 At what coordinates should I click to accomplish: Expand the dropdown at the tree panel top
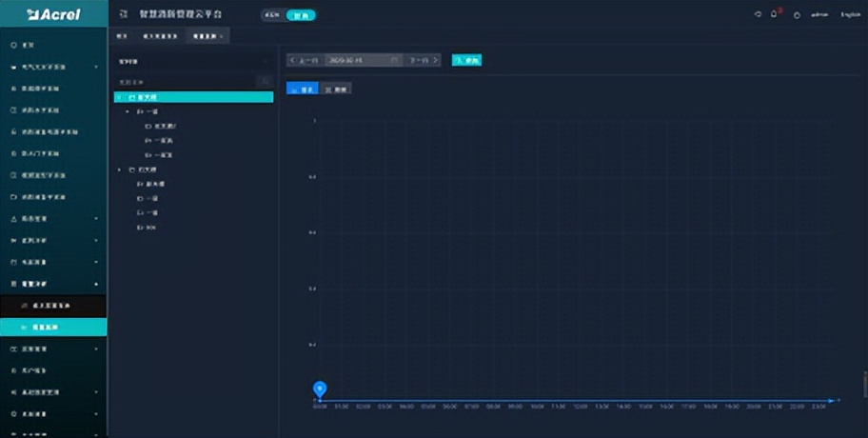[266, 61]
